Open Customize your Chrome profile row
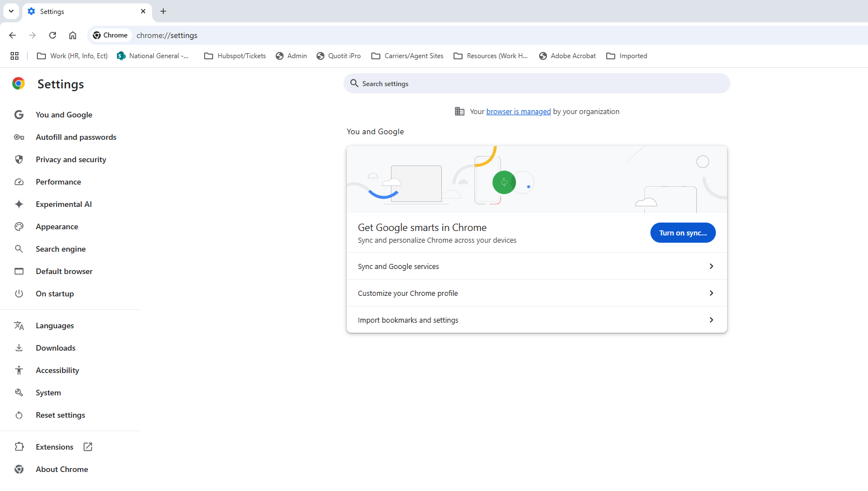Image resolution: width=868 pixels, height=491 pixels. [x=537, y=293]
